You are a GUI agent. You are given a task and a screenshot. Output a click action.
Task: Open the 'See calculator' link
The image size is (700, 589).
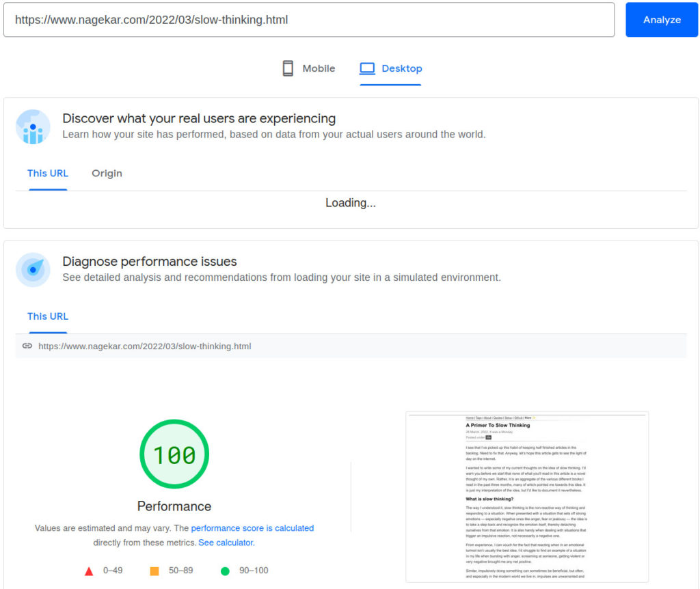(226, 543)
